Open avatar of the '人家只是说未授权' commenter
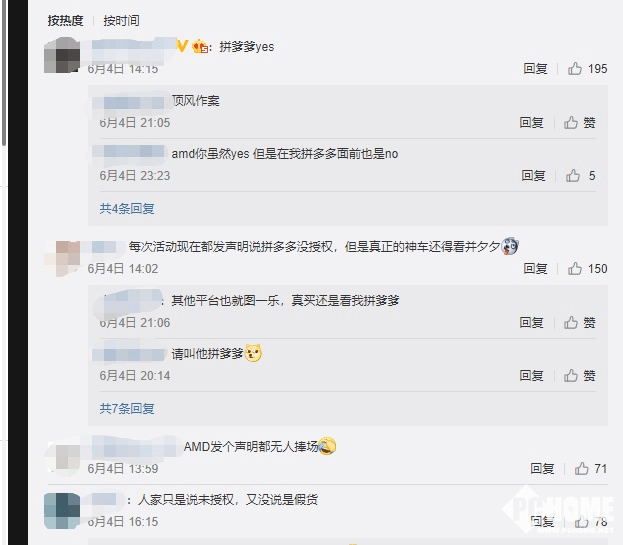This screenshot has height=545, width=623. tap(62, 509)
